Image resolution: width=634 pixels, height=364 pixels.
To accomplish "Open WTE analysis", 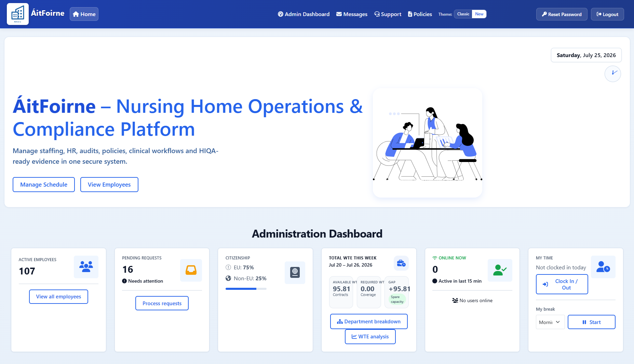I will 370,337.
